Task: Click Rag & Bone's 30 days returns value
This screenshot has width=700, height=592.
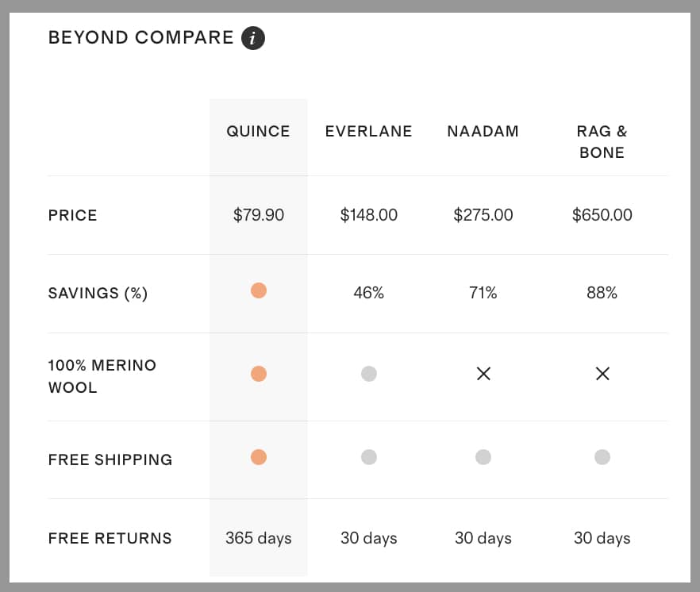Action: (602, 538)
